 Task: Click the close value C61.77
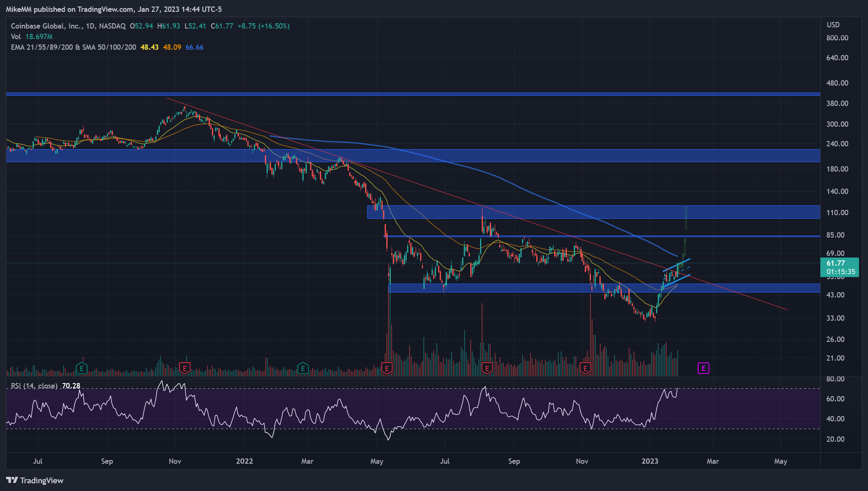(222, 26)
